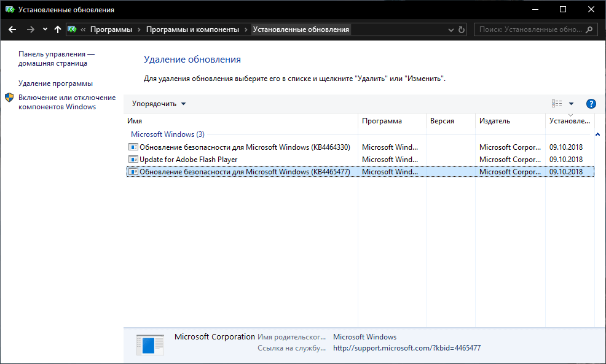Click the Windows components icon beside sidebar link
606x364 pixels.
8,96
